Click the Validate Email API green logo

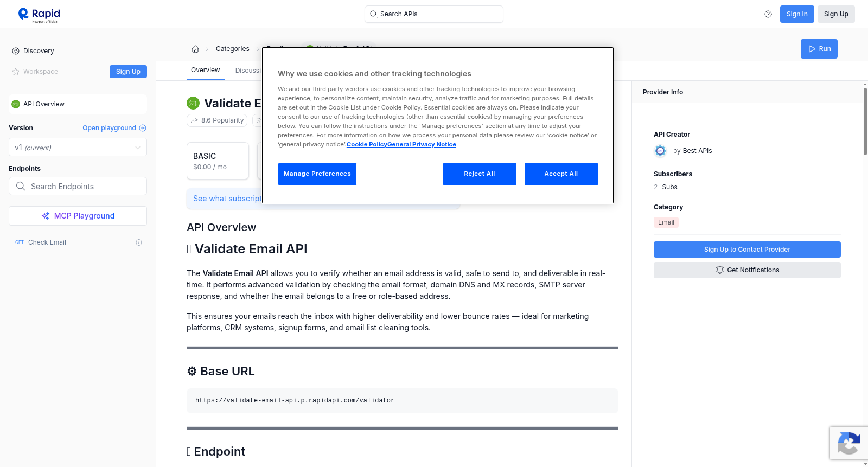[193, 103]
